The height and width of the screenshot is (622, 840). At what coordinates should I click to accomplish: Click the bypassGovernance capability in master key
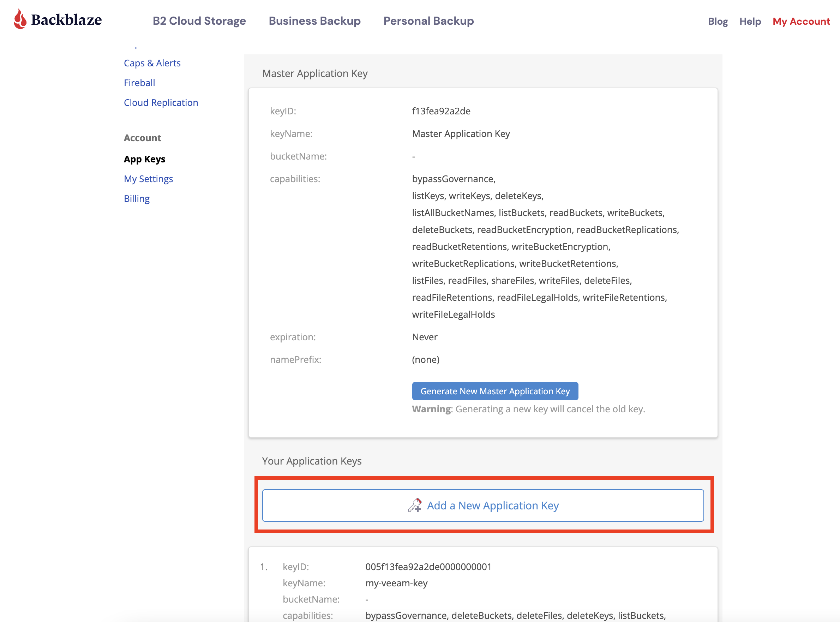454,179
